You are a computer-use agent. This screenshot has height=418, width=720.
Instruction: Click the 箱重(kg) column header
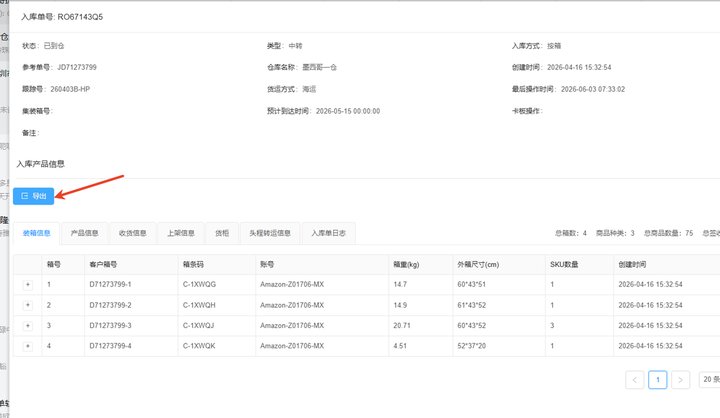(x=406, y=265)
